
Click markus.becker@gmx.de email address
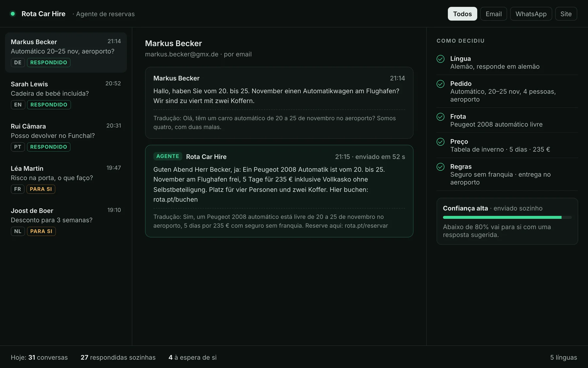click(182, 54)
